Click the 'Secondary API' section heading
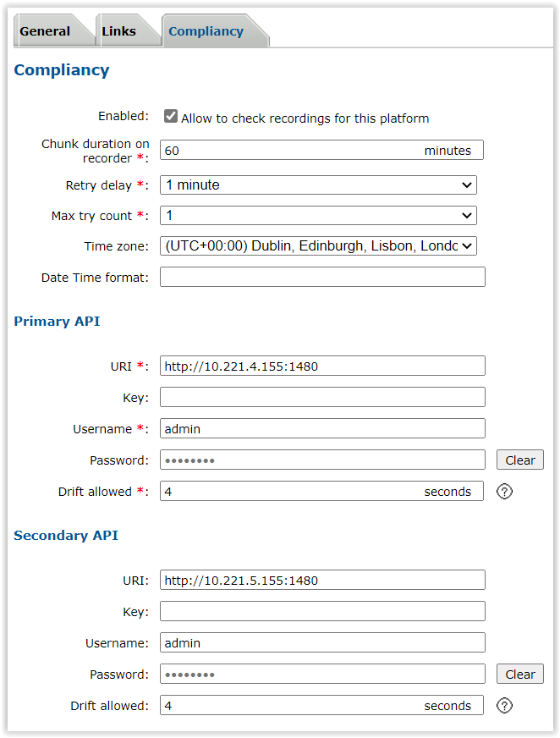 click(x=66, y=535)
